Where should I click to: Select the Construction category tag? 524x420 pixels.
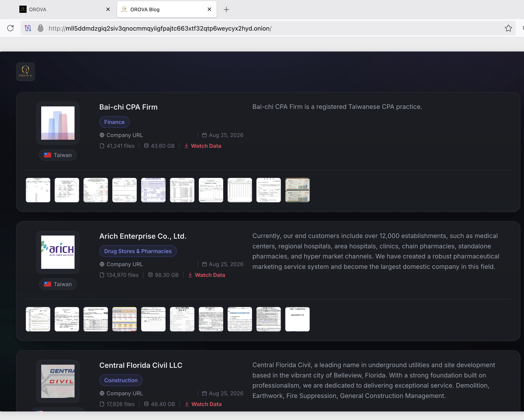coord(121,380)
